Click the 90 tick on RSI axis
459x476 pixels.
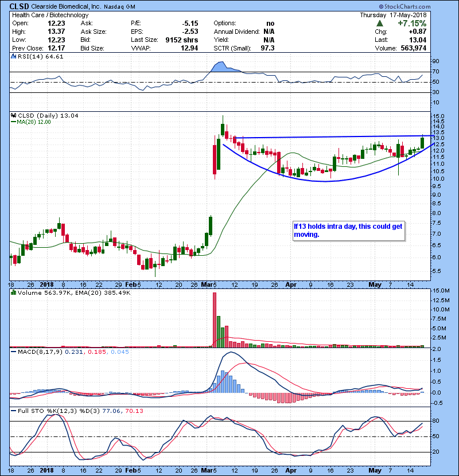point(436,61)
